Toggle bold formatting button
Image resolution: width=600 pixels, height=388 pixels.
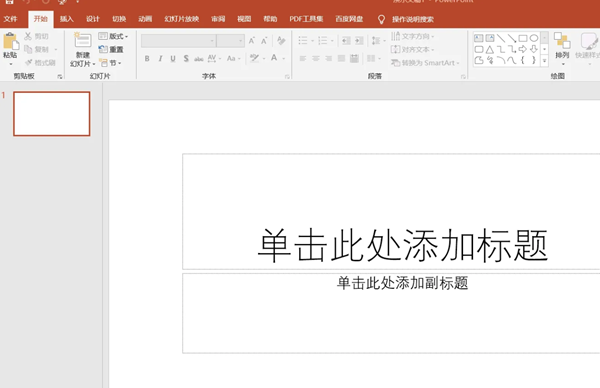click(147, 59)
